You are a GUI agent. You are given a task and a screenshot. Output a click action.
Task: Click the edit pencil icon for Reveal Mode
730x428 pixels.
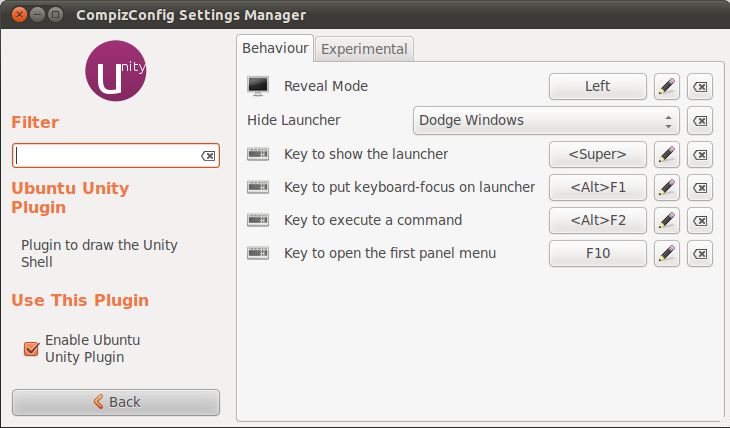(667, 87)
